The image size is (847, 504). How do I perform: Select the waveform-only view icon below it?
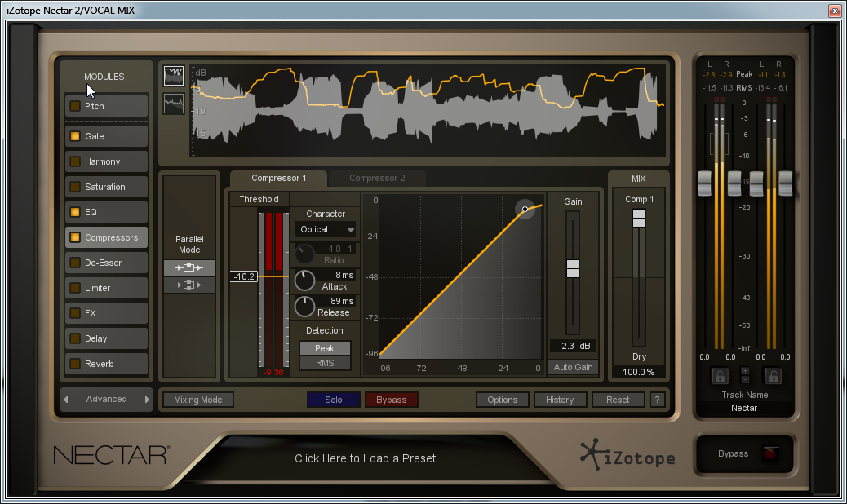(174, 104)
